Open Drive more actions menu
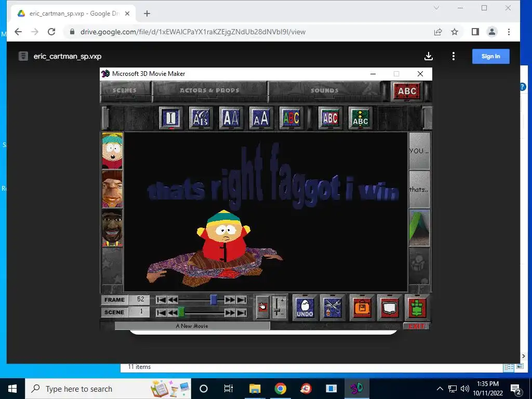The image size is (532, 399). coord(453,56)
